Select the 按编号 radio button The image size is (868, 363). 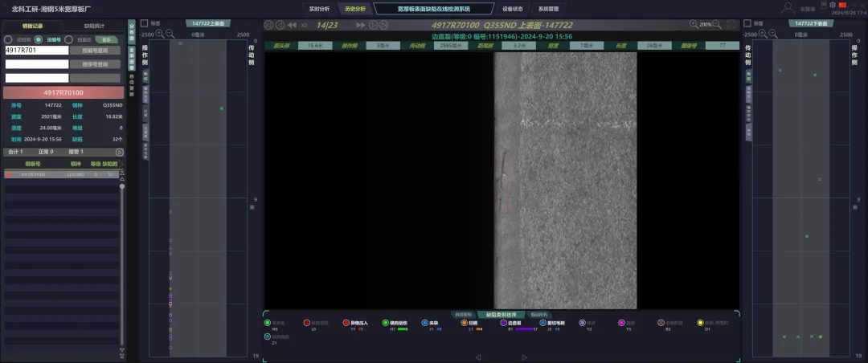click(39, 39)
